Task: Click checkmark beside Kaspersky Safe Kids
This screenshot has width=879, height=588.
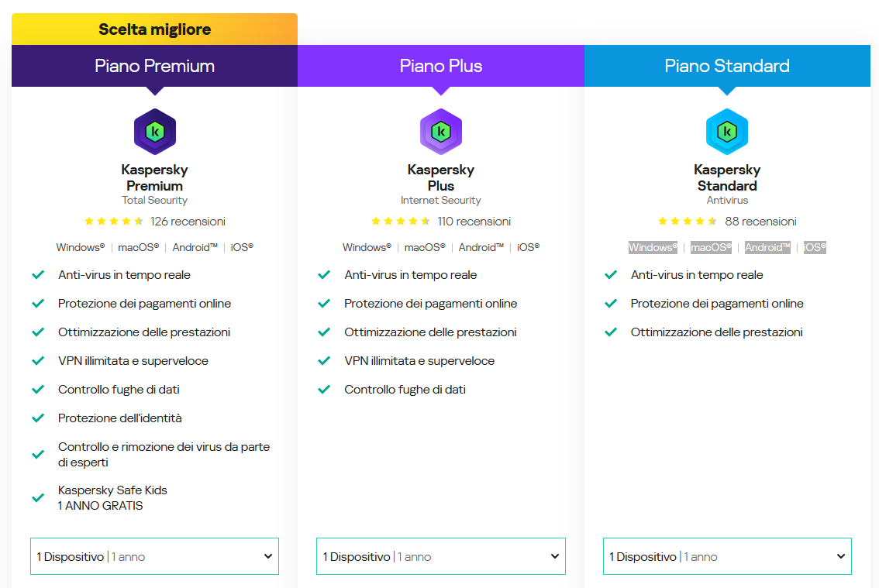Action: [x=38, y=498]
